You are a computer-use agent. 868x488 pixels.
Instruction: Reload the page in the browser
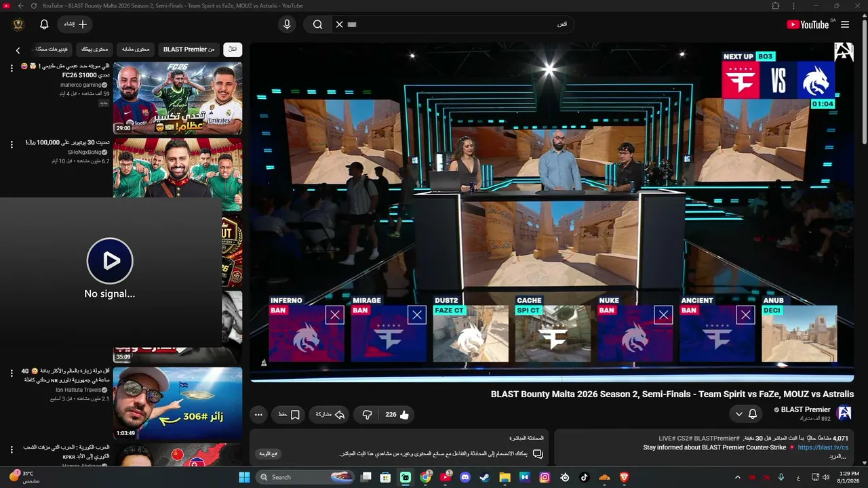(x=34, y=6)
